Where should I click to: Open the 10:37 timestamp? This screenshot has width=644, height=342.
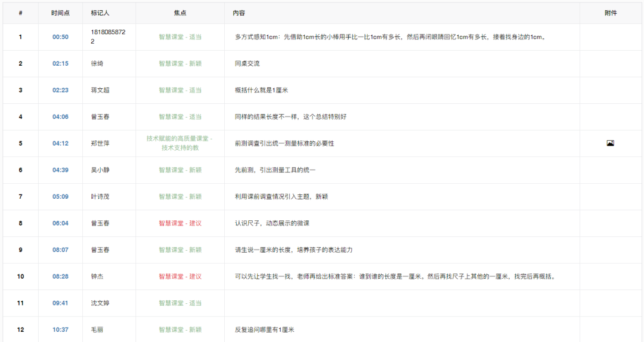60,329
